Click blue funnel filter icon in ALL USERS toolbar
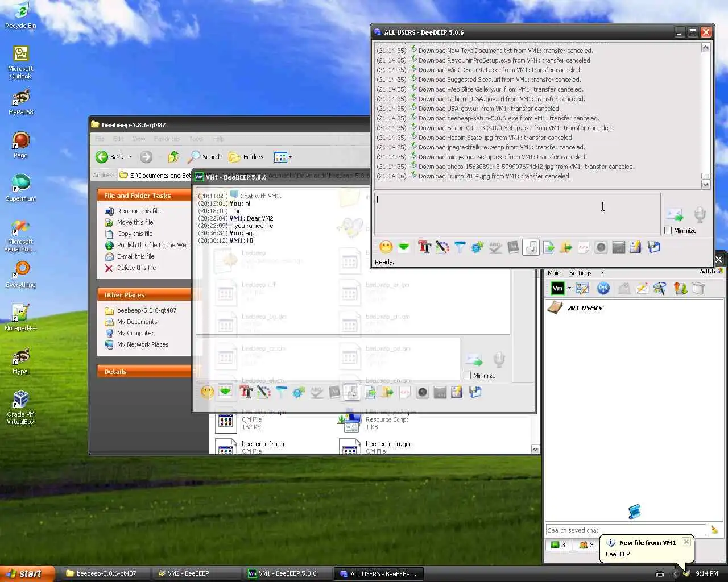 (460, 247)
